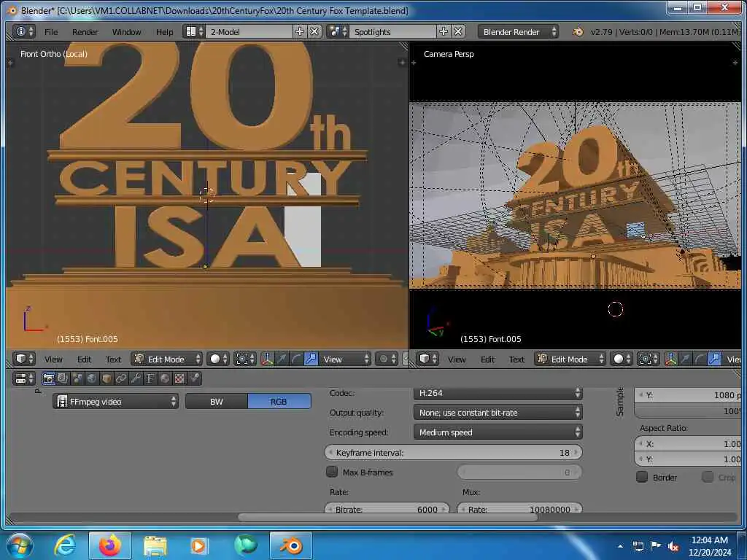Toggle 3D manipulator in left viewport

click(267, 359)
